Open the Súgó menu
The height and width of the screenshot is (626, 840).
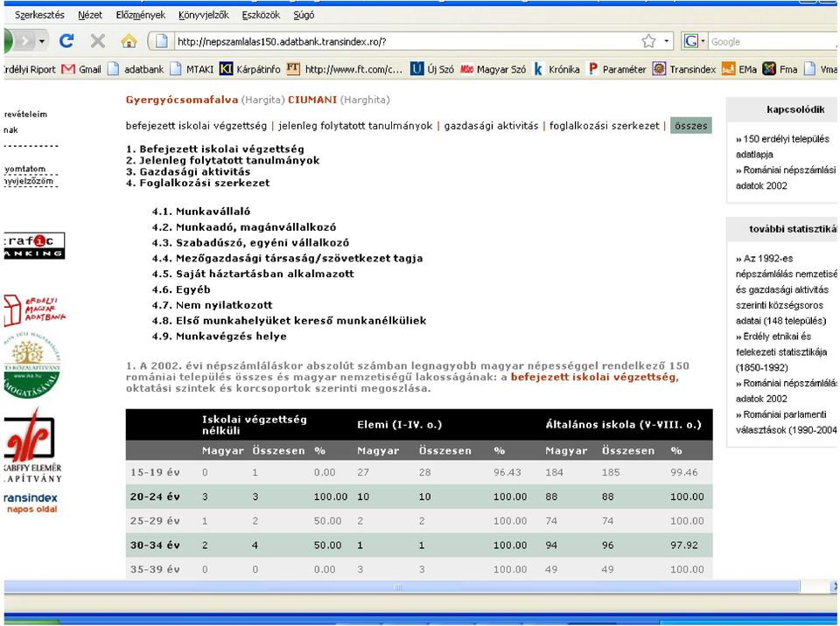(304, 15)
